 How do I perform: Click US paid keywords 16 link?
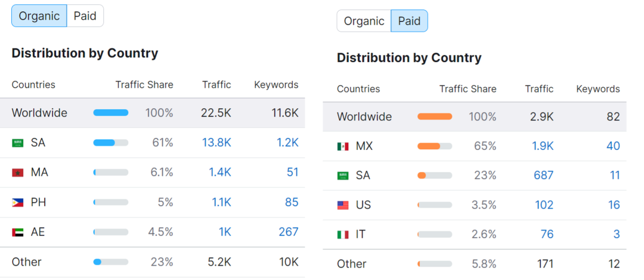pyautogui.click(x=614, y=205)
